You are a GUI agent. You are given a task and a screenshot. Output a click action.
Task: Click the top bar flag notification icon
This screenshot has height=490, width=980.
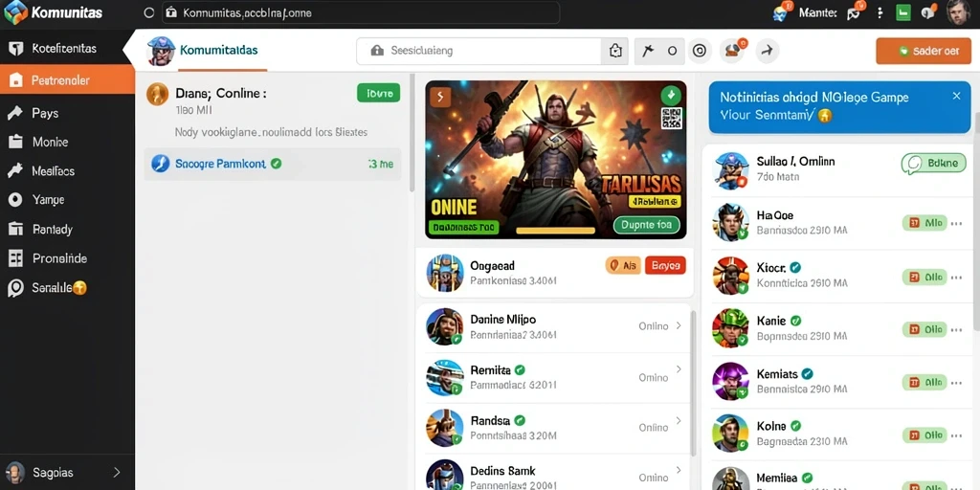(x=855, y=11)
